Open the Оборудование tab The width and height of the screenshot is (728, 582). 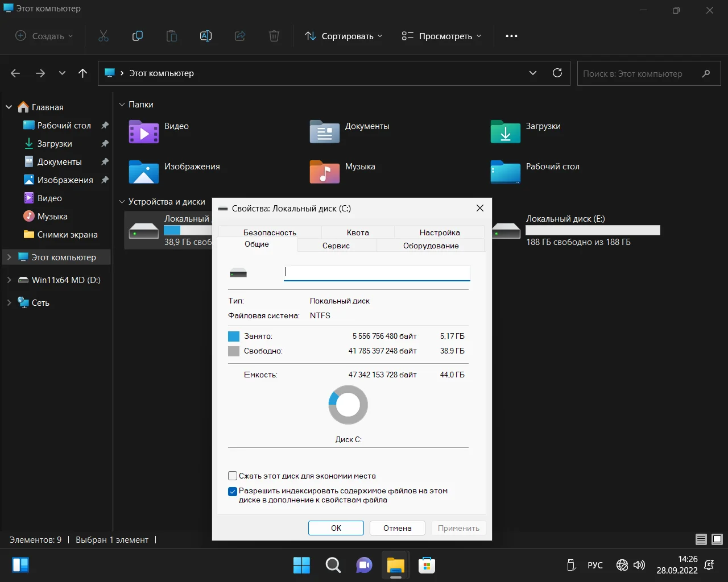(431, 246)
